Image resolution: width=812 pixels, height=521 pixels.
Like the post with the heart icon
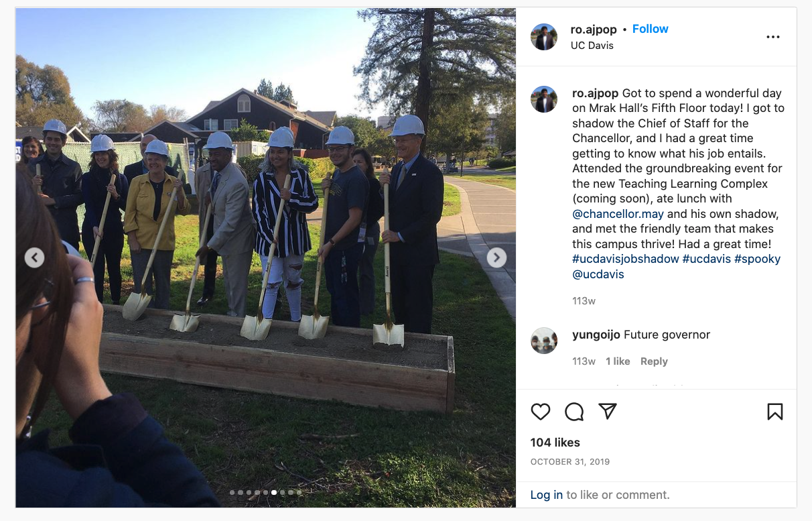point(541,412)
